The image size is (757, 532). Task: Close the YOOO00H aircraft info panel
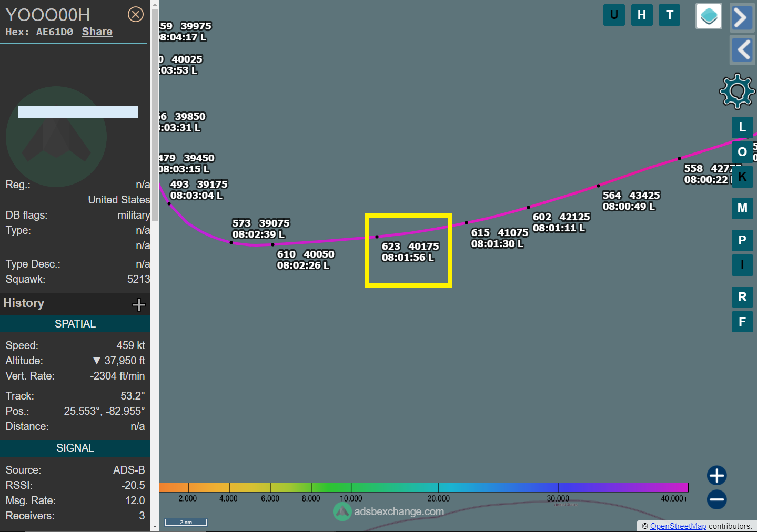[136, 14]
